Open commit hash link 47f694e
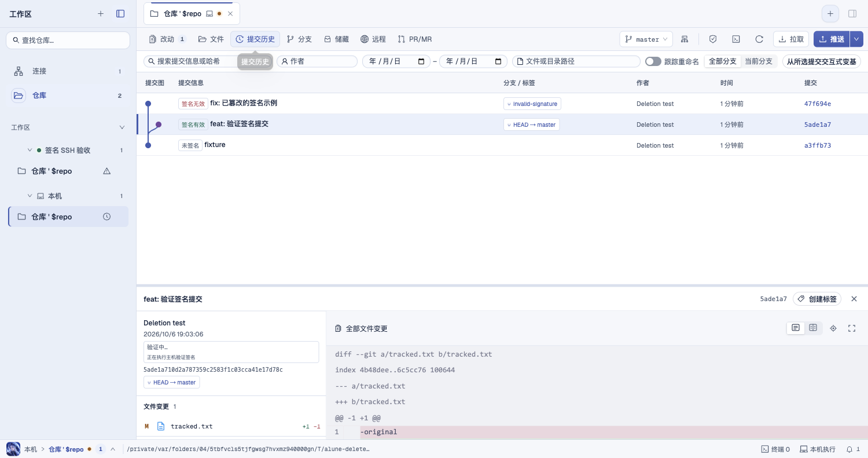The image size is (868, 458). pyautogui.click(x=818, y=104)
